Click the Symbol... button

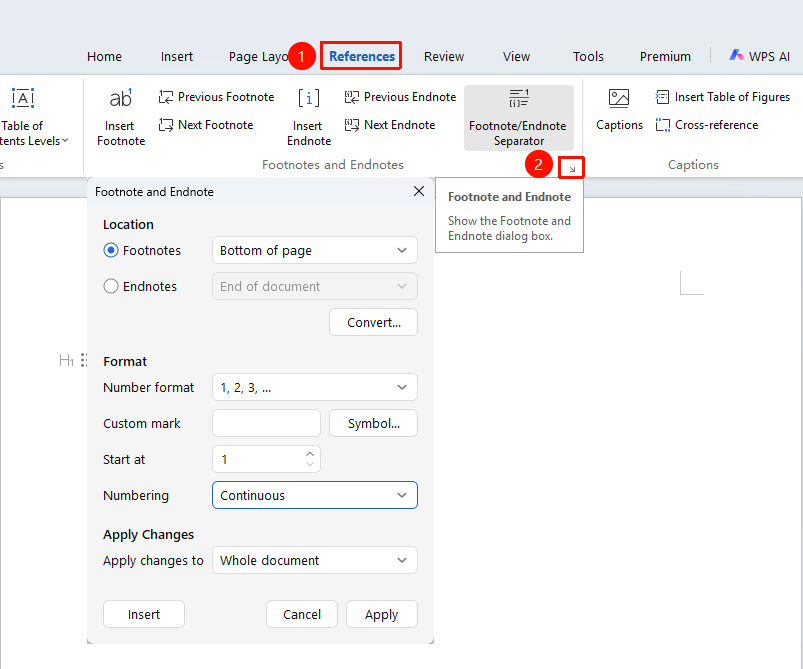point(373,423)
